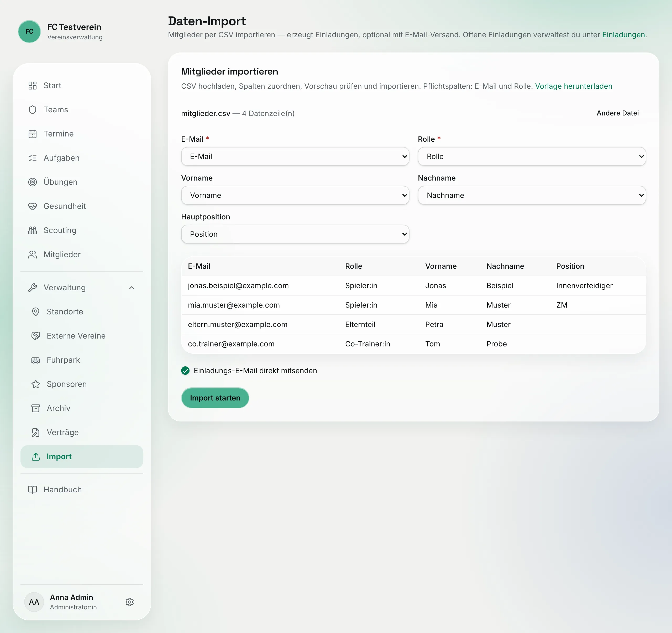Screen dimensions: 672x633
Task: Click the Übungen target icon
Action: [x=33, y=182]
